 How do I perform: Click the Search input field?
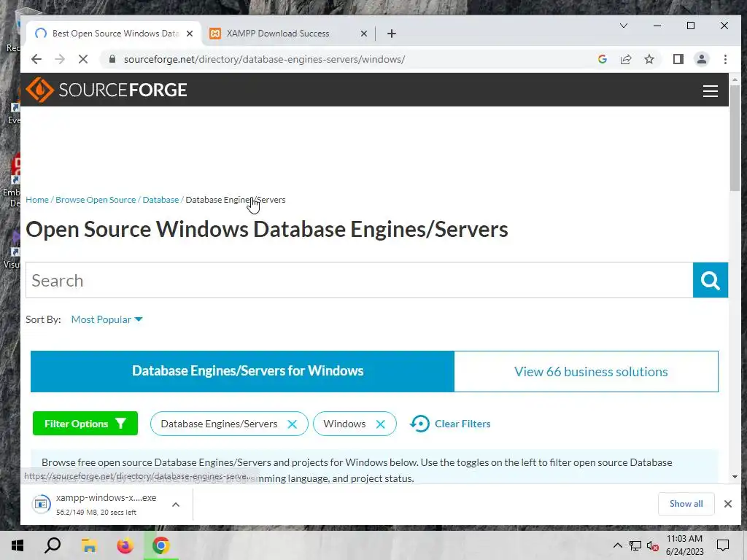pos(360,280)
